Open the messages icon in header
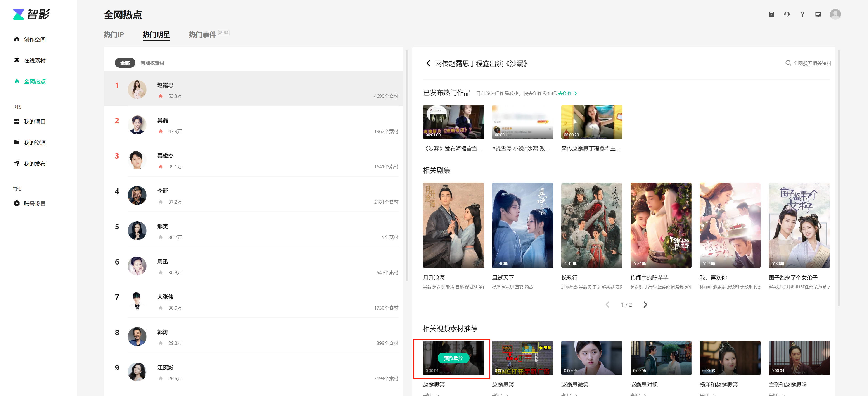 pyautogui.click(x=818, y=14)
